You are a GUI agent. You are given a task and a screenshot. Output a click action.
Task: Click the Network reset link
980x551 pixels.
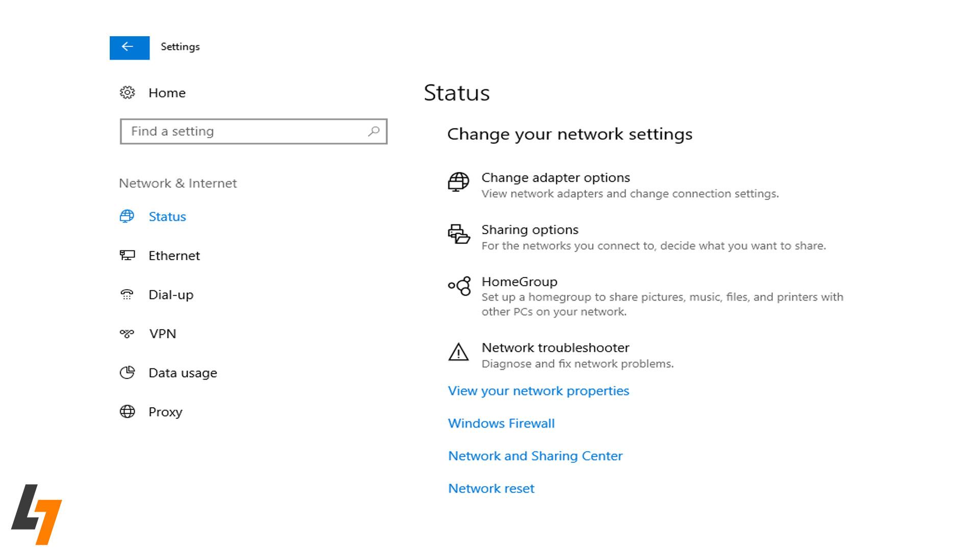click(491, 488)
